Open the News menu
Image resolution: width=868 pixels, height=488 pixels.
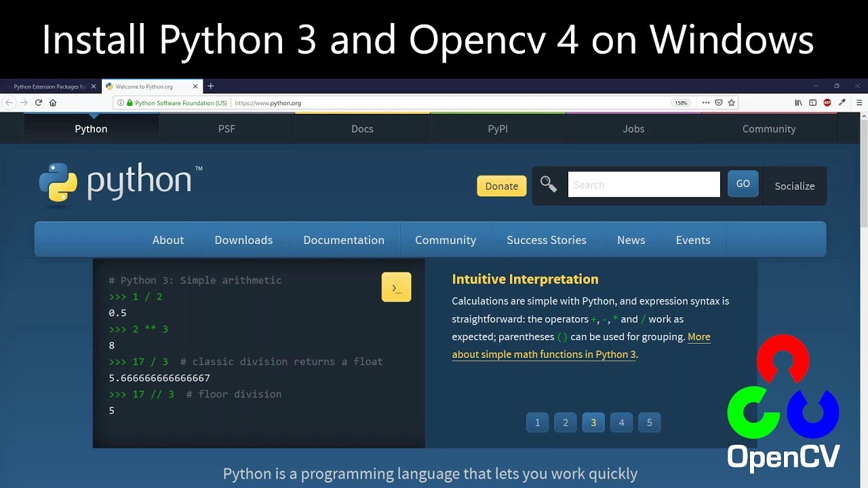[631, 240]
